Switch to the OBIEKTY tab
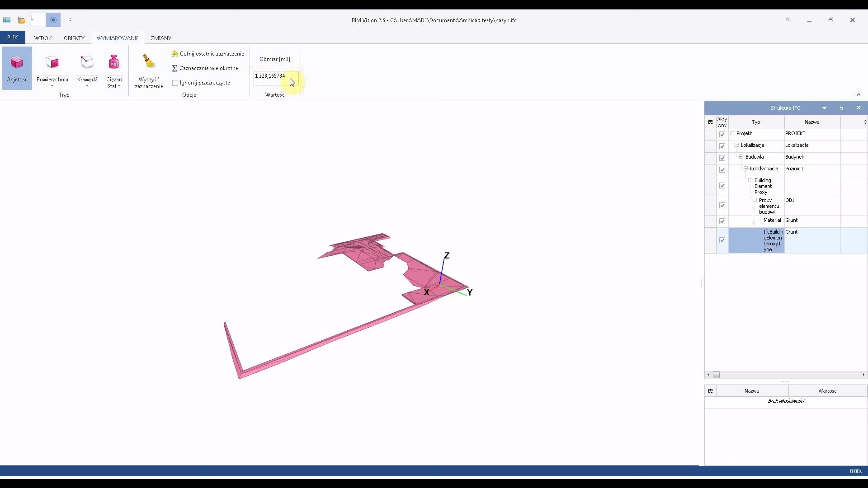Image resolution: width=868 pixels, height=488 pixels. coord(74,38)
